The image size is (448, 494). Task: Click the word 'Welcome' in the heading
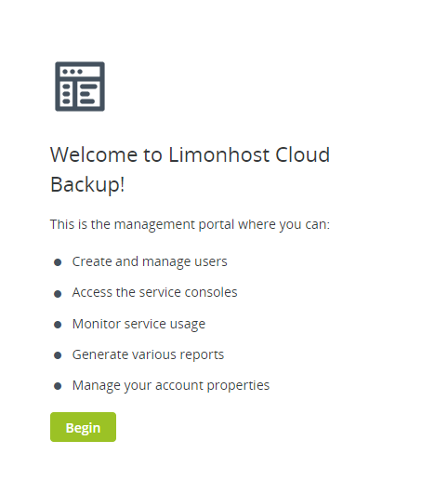(x=94, y=154)
